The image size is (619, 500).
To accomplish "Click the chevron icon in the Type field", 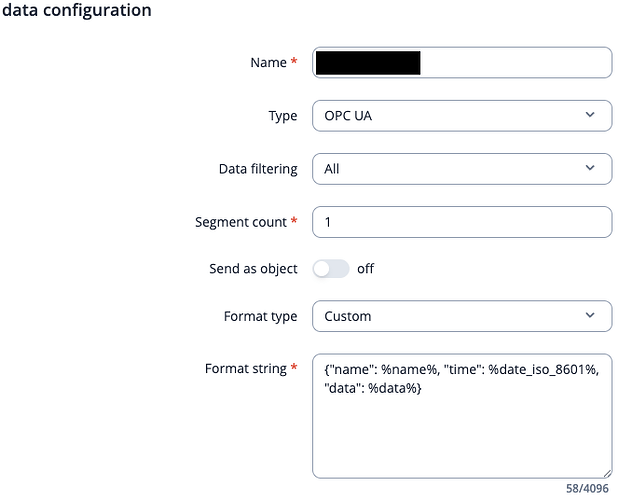I will 590,115.
